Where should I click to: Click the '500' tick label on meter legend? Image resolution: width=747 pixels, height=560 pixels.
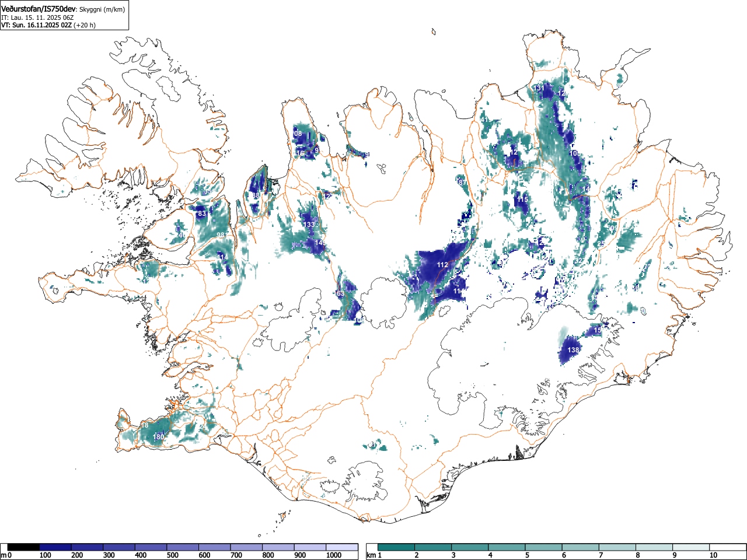pos(172,555)
